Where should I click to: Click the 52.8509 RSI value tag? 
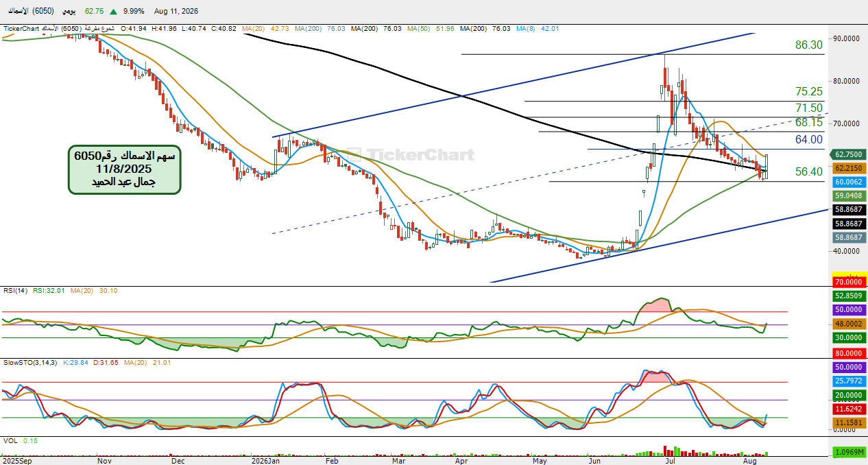tap(849, 296)
